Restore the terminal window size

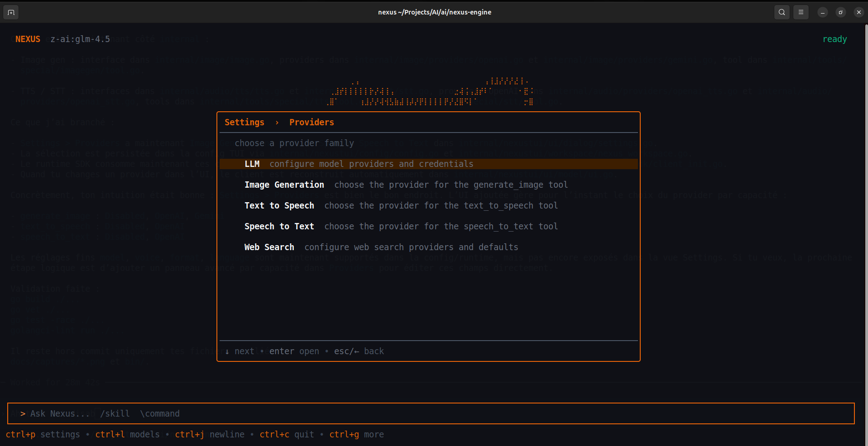(x=840, y=12)
